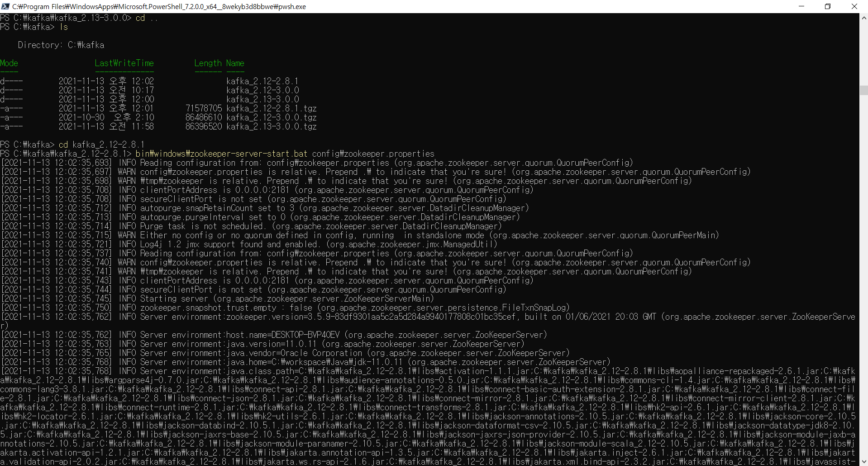Screen dimensions: 868x466
Task: Click the 'Directory: C:\kafka' line
Action: point(61,45)
